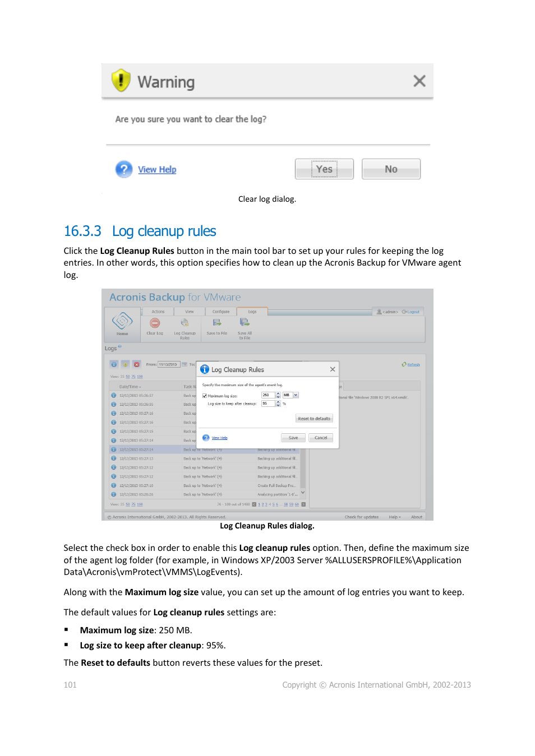Select log row 12/13/2013 05:27:15
Viewport: 535px width, 756px height.
(x=153, y=432)
